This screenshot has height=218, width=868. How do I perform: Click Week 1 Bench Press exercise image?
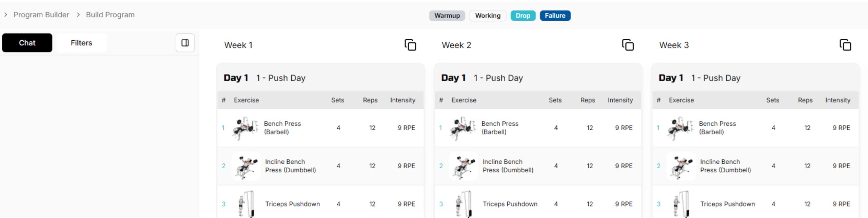tap(245, 128)
